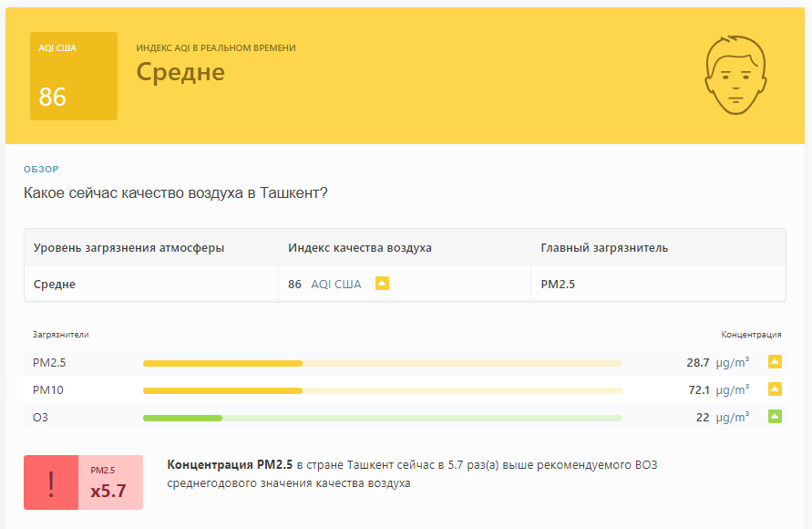Expand PM10 concentration details arrow
Image resolution: width=812 pixels, height=529 pixels.
coord(775,389)
